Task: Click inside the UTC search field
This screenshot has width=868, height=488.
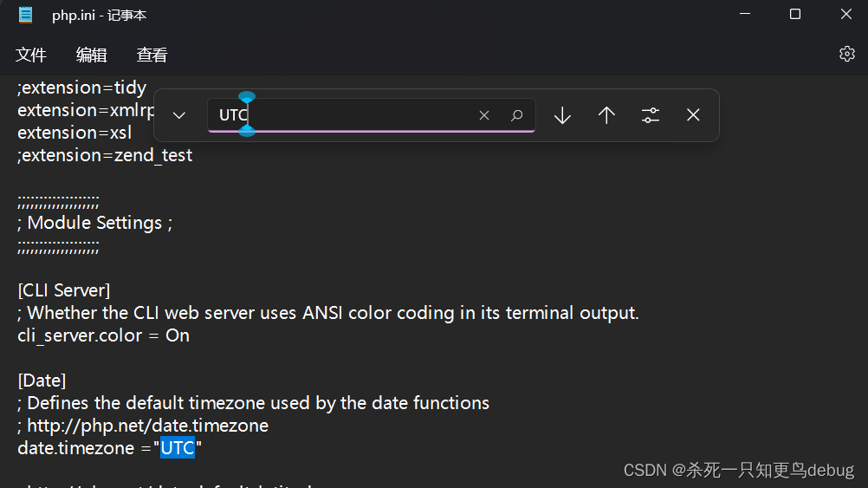Action: point(343,115)
